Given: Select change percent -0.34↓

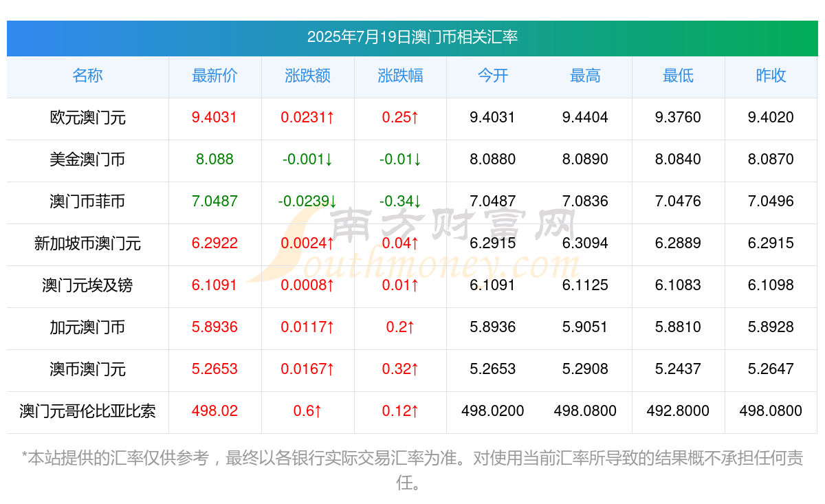Looking at the screenshot, I should click(x=401, y=201).
